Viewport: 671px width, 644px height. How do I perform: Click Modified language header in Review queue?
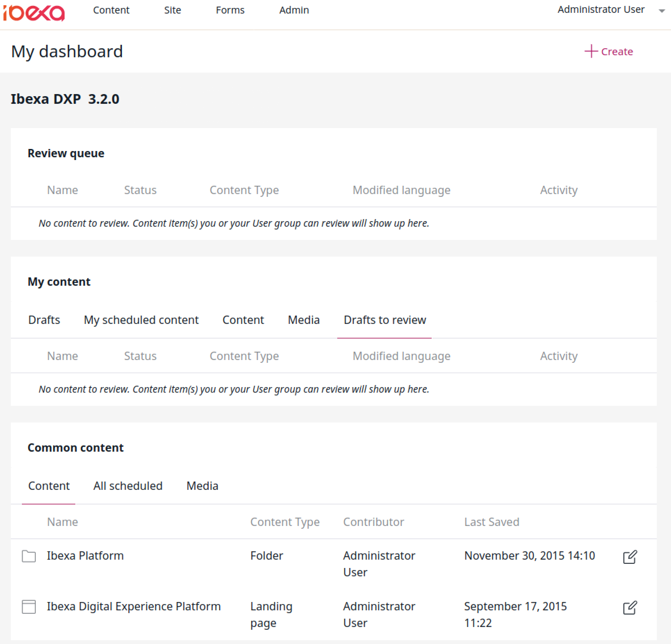(401, 190)
